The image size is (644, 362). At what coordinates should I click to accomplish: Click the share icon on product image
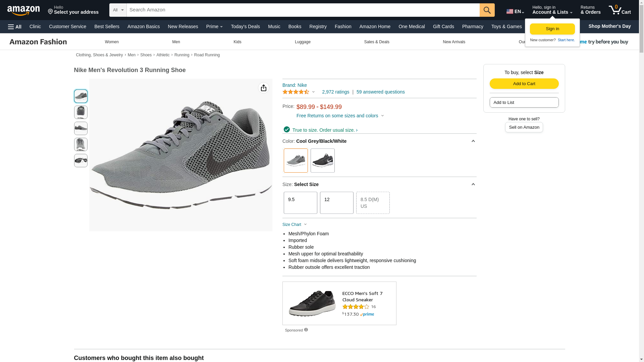click(x=264, y=88)
